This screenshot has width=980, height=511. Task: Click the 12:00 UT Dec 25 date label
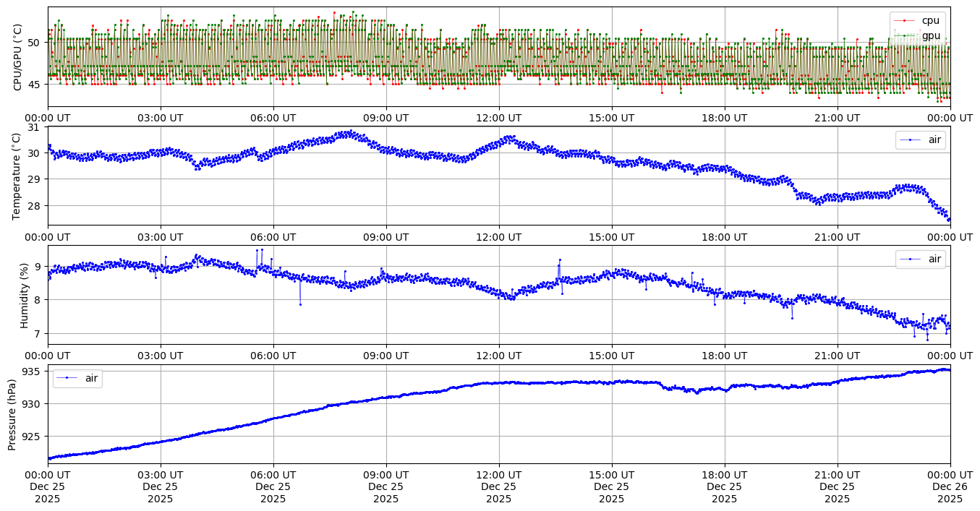click(499, 486)
